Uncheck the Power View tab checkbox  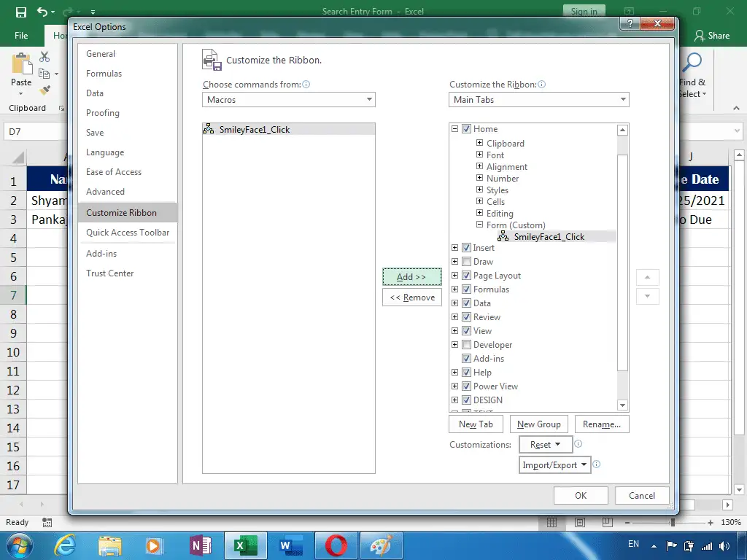pos(466,386)
